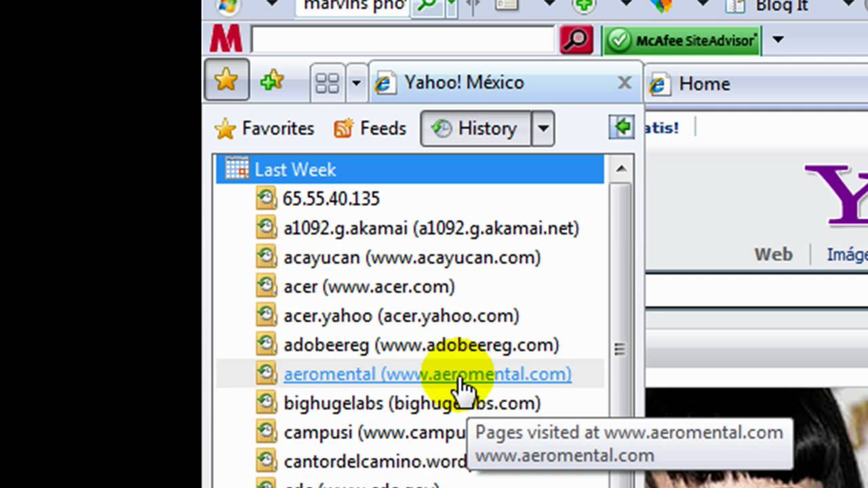868x488 pixels.
Task: Close the Yahoo! México tab
Action: click(x=625, y=83)
